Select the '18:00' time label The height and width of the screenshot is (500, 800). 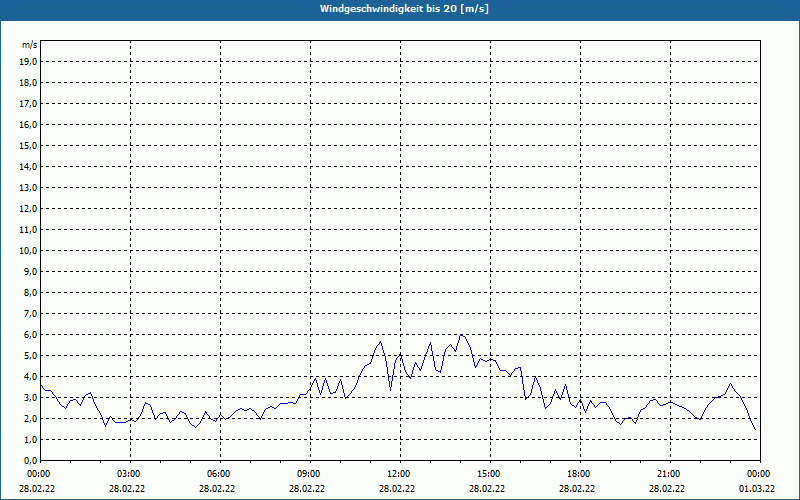click(x=579, y=474)
